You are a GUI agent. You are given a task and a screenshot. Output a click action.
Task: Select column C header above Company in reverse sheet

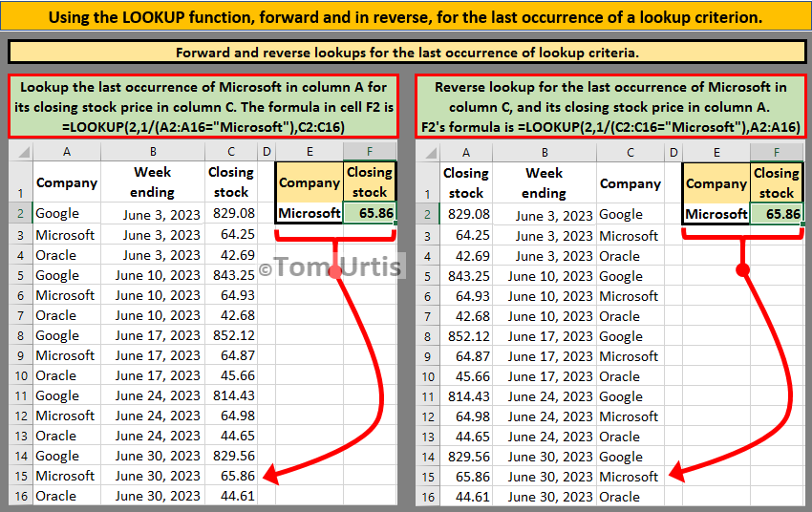pyautogui.click(x=630, y=153)
